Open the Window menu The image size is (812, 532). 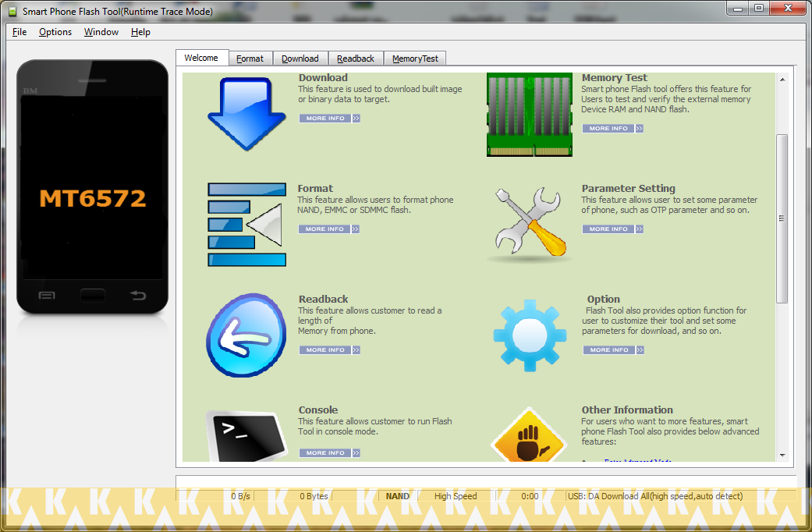101,32
